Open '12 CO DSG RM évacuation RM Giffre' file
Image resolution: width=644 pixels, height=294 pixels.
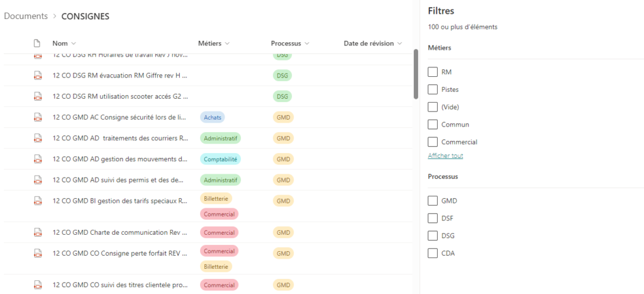pos(120,76)
